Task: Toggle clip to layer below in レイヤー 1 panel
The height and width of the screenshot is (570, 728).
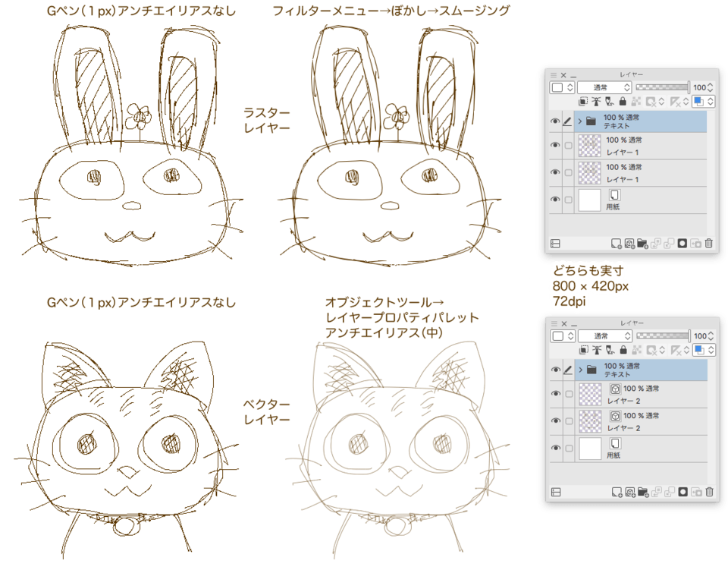Action: point(583,101)
